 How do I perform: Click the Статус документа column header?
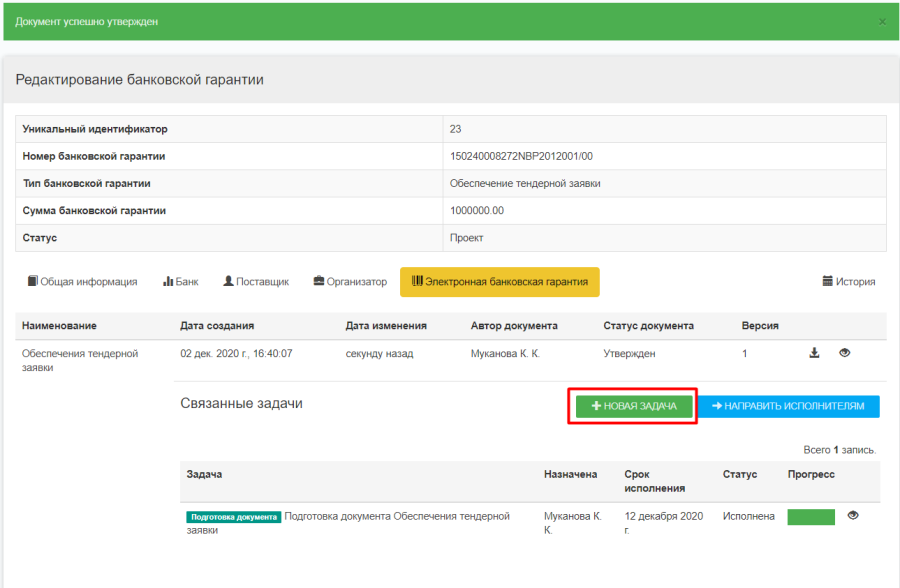(648, 326)
